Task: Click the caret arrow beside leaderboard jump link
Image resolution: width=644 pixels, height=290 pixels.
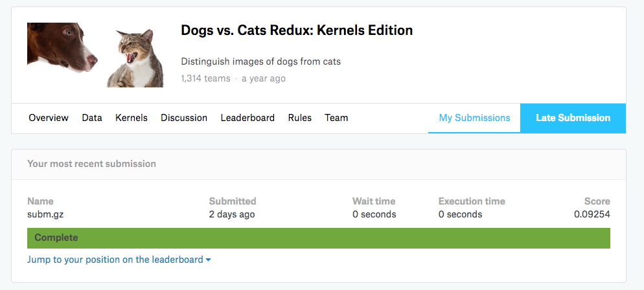Action: [x=209, y=260]
